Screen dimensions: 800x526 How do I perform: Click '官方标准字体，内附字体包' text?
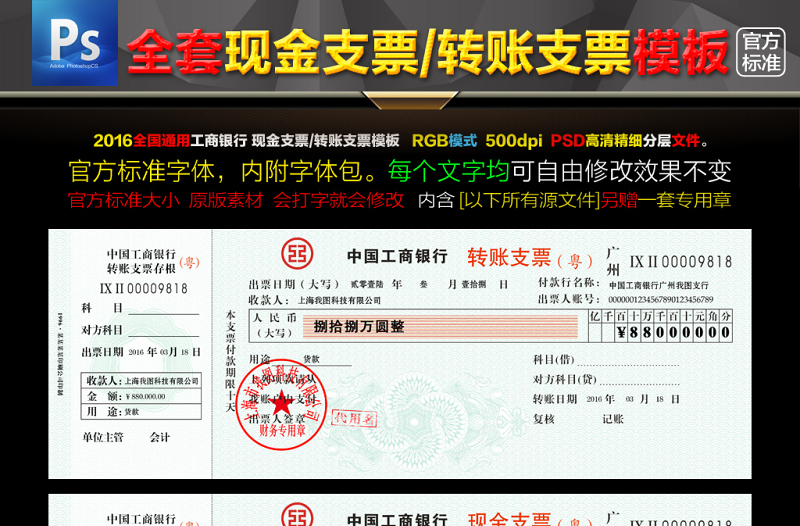click(x=216, y=171)
